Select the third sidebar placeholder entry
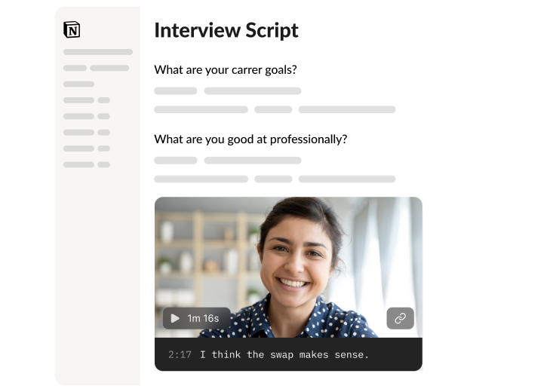Screen dimensions: 547x392 [78, 84]
